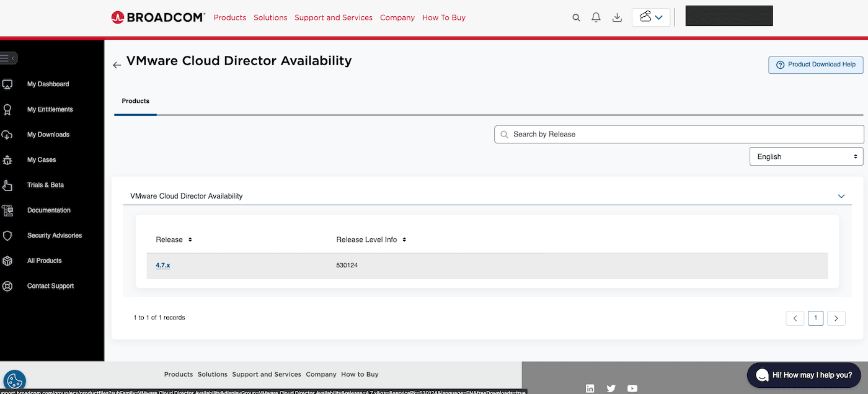Open Twitter social icon in footer
868x394 pixels.
611,388
